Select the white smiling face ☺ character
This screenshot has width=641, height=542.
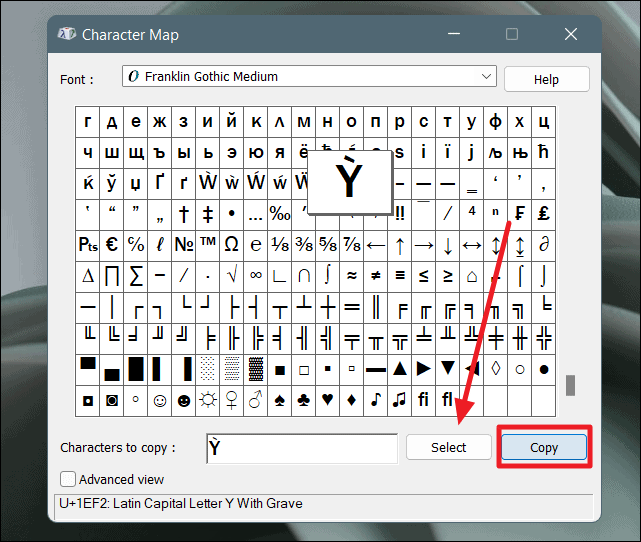point(159,401)
